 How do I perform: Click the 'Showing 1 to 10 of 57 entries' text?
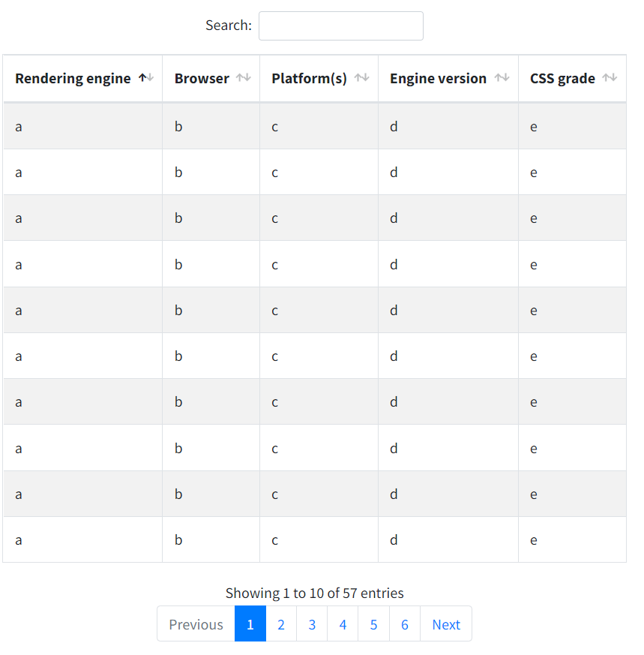point(314,593)
